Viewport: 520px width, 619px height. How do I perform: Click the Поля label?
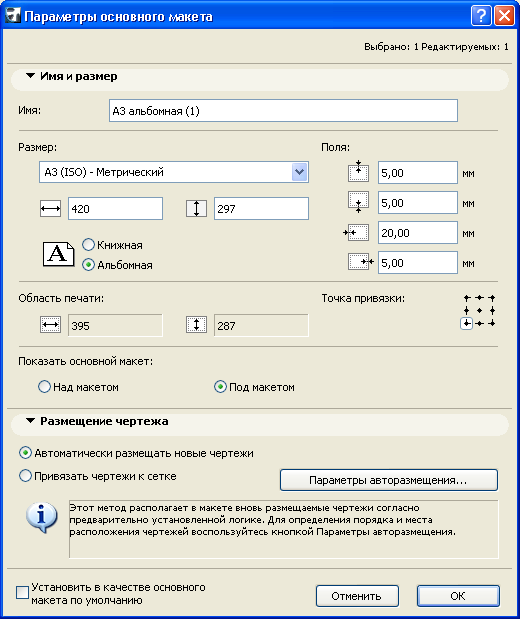point(335,147)
